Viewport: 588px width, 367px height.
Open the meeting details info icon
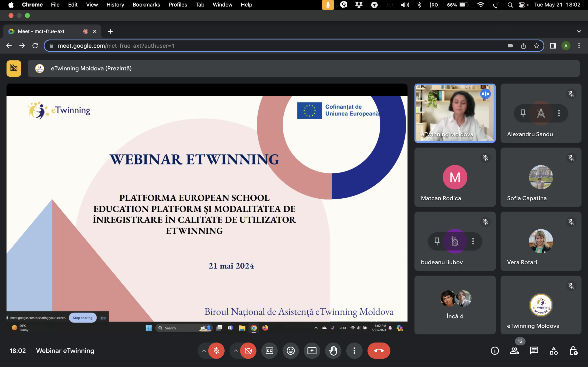(495, 350)
